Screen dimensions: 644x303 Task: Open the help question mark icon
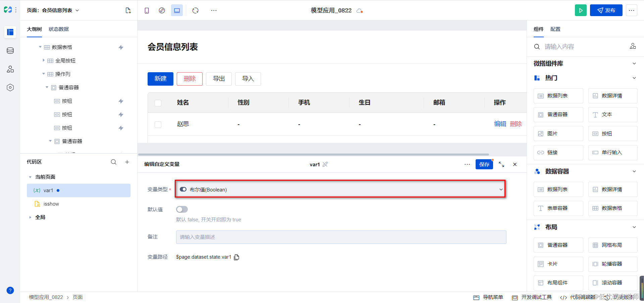point(10,291)
